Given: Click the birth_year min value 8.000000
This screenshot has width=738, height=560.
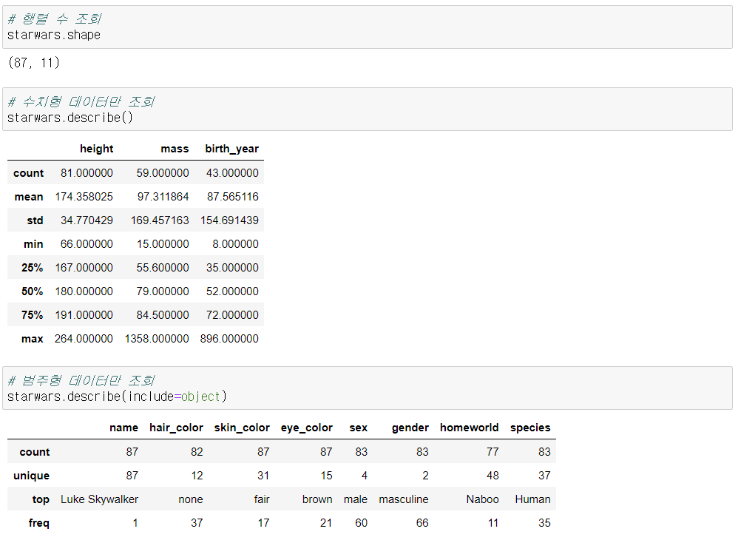Looking at the screenshot, I should [x=235, y=244].
